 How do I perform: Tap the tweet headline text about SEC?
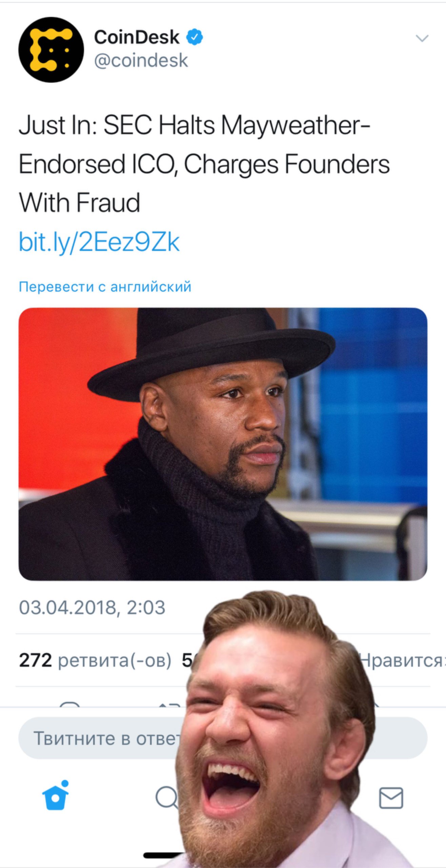tap(204, 164)
